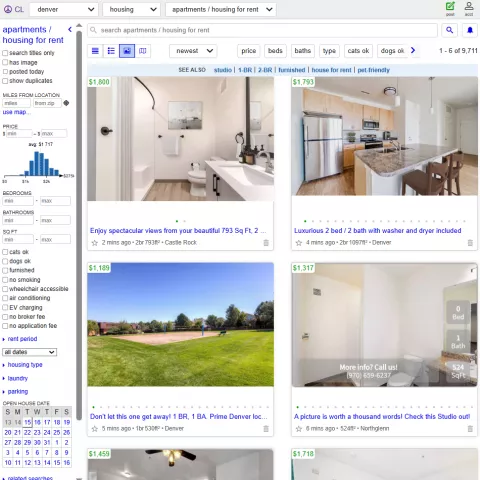Enable furnished checkbox
Screen dimensions: 480x480
click(x=5, y=270)
